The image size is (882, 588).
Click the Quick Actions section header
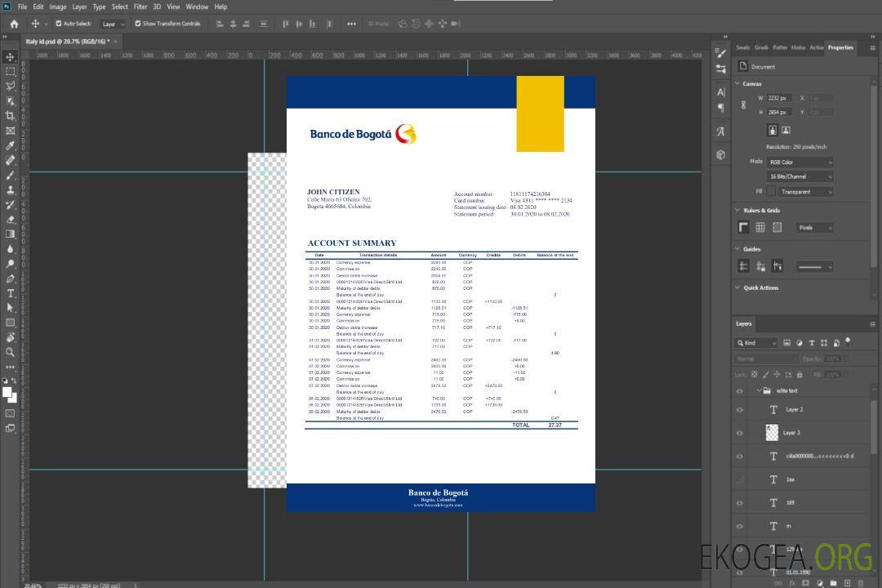[760, 287]
